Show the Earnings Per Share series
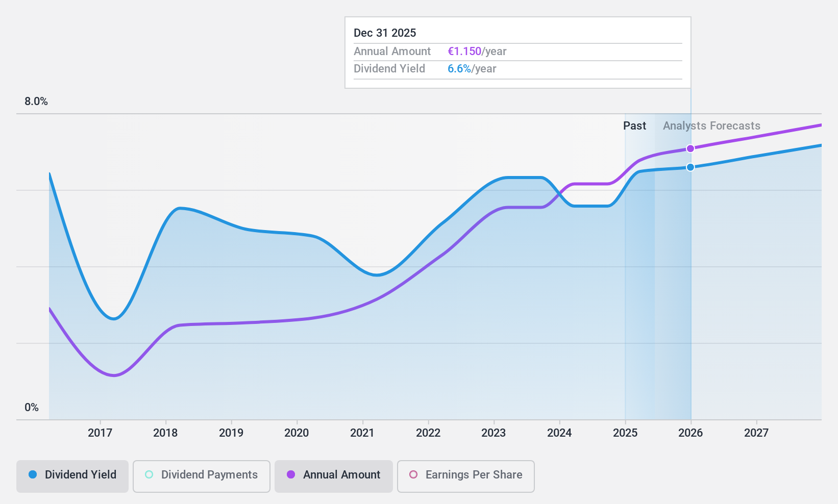Viewport: 838px width, 504px height. pyautogui.click(x=466, y=476)
